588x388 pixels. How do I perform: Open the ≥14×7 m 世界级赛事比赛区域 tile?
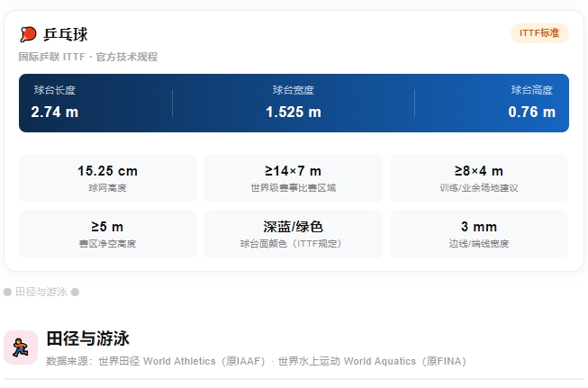[294, 178]
